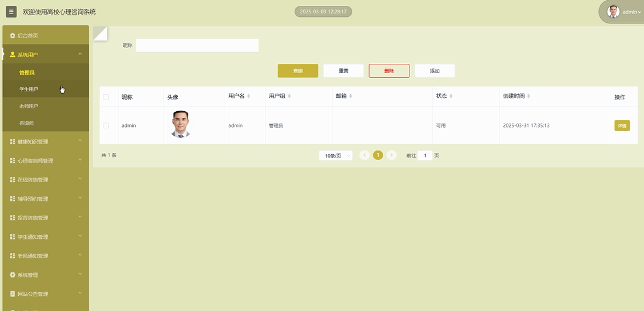Toggle the select-all checkbox in table header
Image resolution: width=644 pixels, height=311 pixels.
pos(106,97)
